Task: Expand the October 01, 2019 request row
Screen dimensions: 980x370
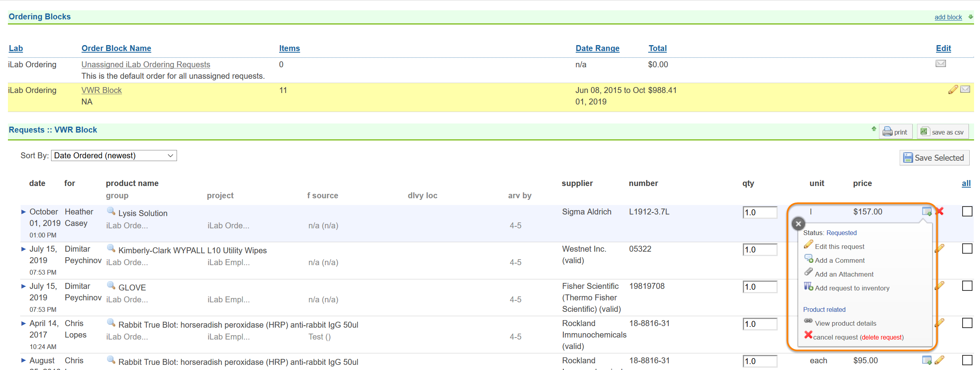Action: pyautogui.click(x=23, y=212)
